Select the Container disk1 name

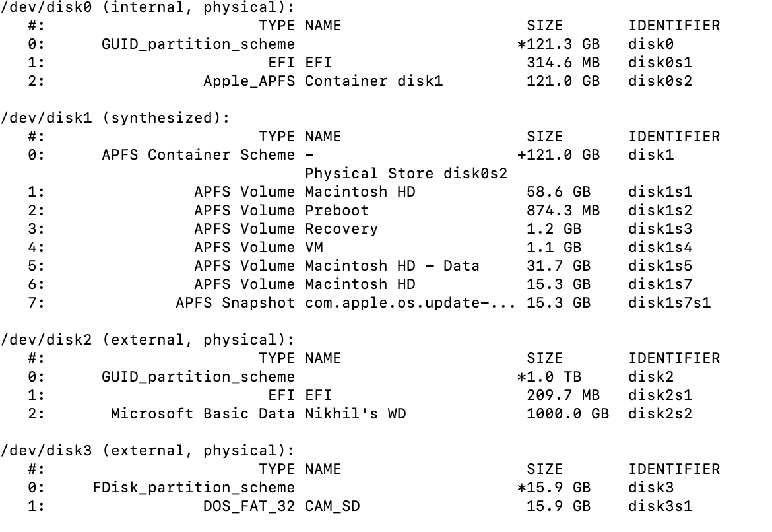[373, 81]
